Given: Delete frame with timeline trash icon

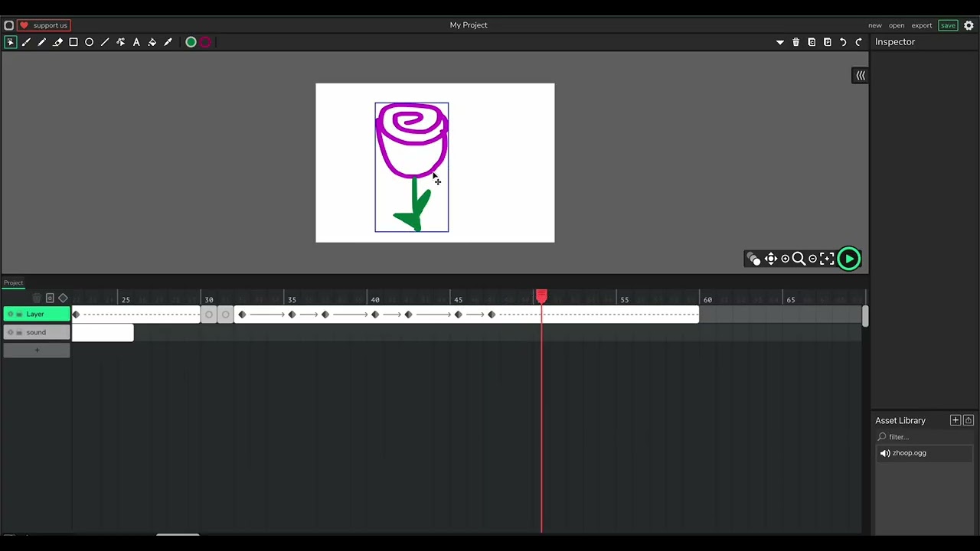Looking at the screenshot, I should tap(36, 298).
